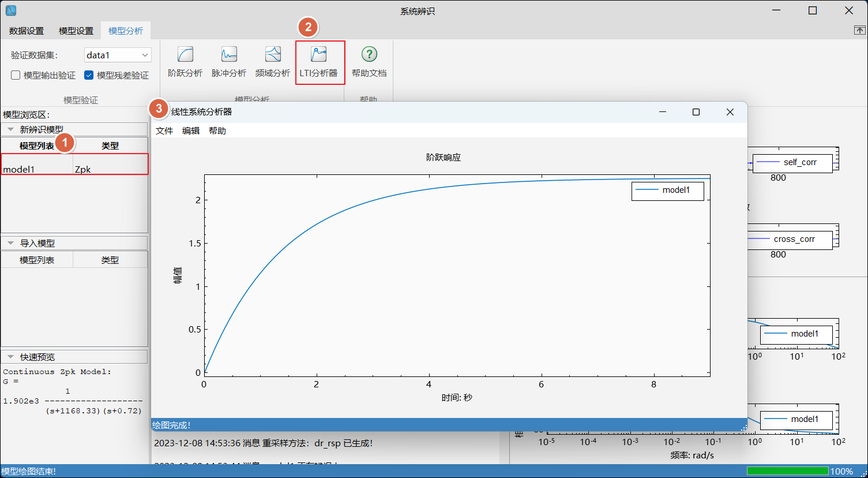Click the app icon in title bar

10,10
